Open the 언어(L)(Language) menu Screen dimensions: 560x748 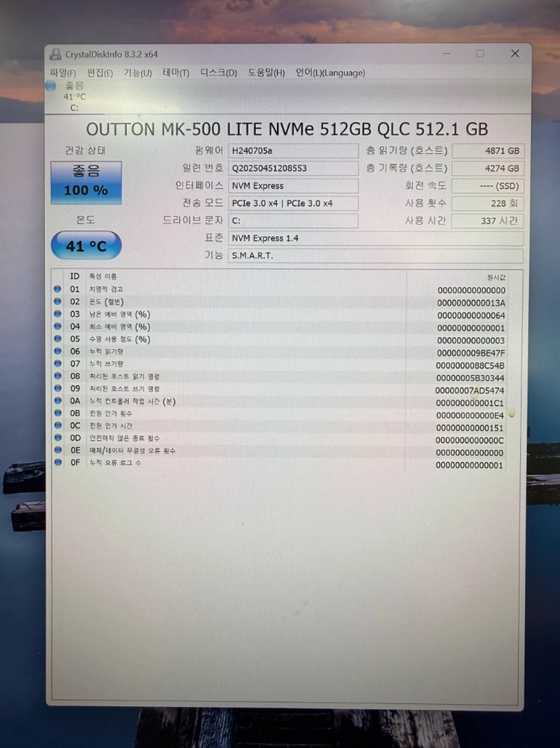tap(330, 73)
